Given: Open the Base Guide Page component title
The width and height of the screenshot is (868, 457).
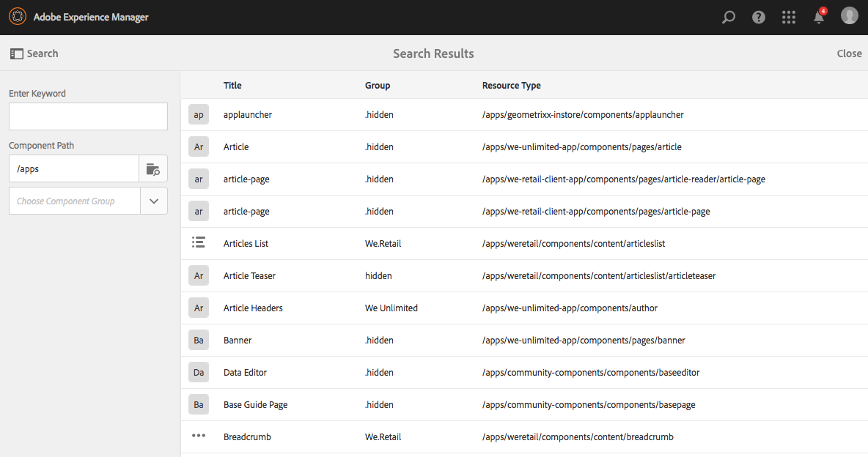Looking at the screenshot, I should click(255, 404).
